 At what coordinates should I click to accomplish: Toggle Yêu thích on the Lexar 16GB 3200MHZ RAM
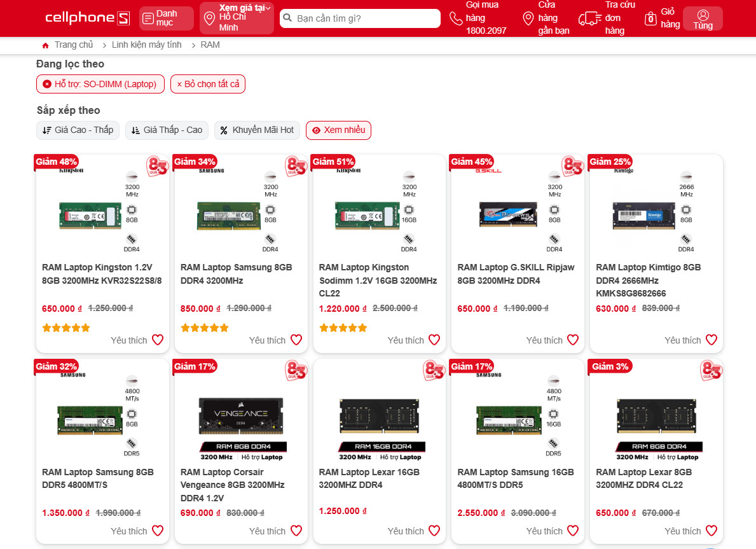434,531
